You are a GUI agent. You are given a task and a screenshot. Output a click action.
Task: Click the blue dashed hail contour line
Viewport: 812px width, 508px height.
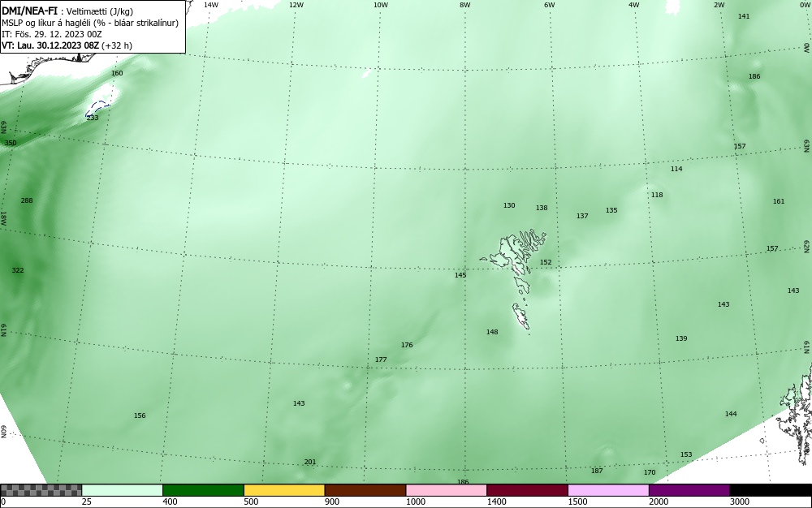97,109
